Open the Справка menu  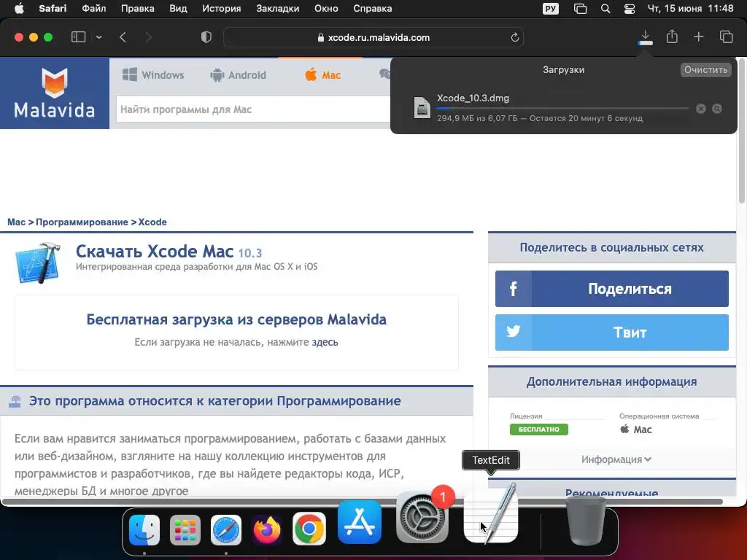click(373, 9)
